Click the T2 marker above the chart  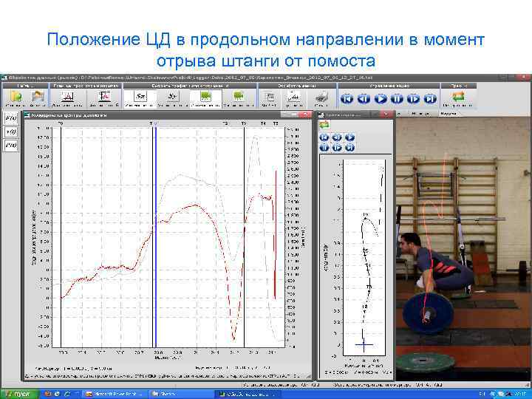225,123
